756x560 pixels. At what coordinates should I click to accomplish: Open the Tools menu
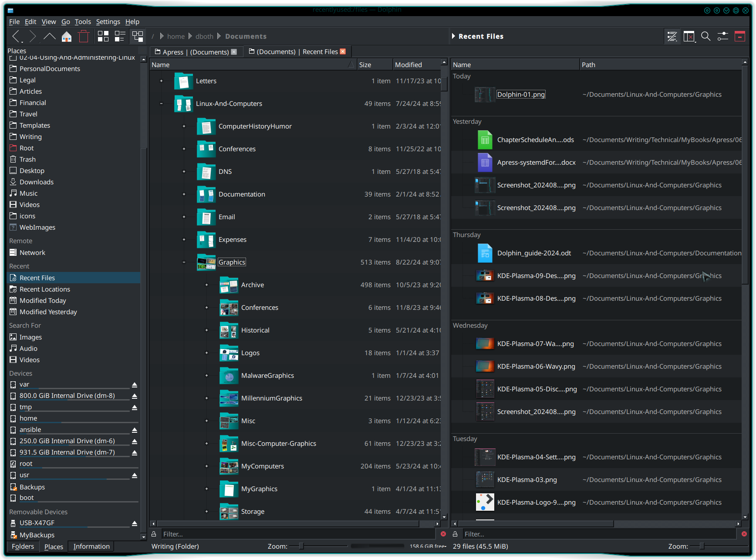83,22
